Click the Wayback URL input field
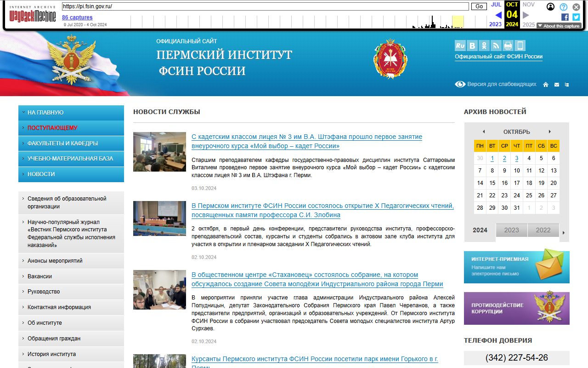This screenshot has height=368, width=588. click(x=265, y=6)
